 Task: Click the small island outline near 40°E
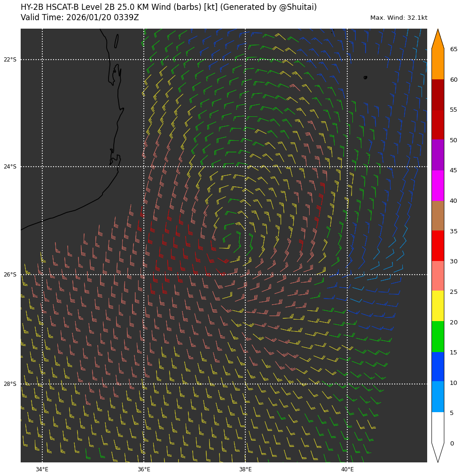click(365, 77)
